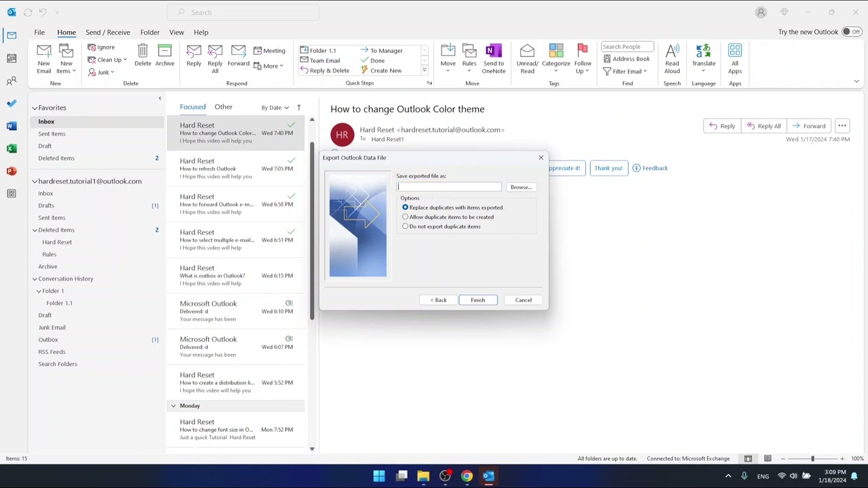Collapse the Favorites section

coord(35,108)
